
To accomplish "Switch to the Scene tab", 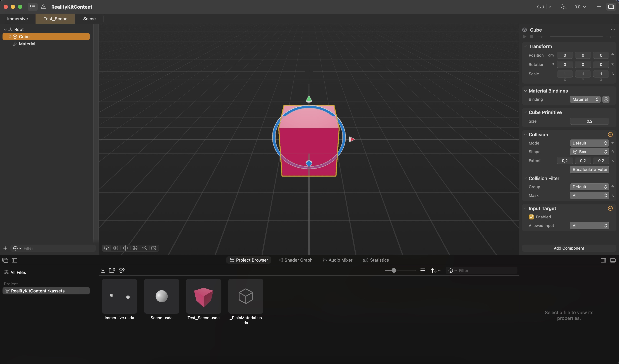I will [x=89, y=19].
